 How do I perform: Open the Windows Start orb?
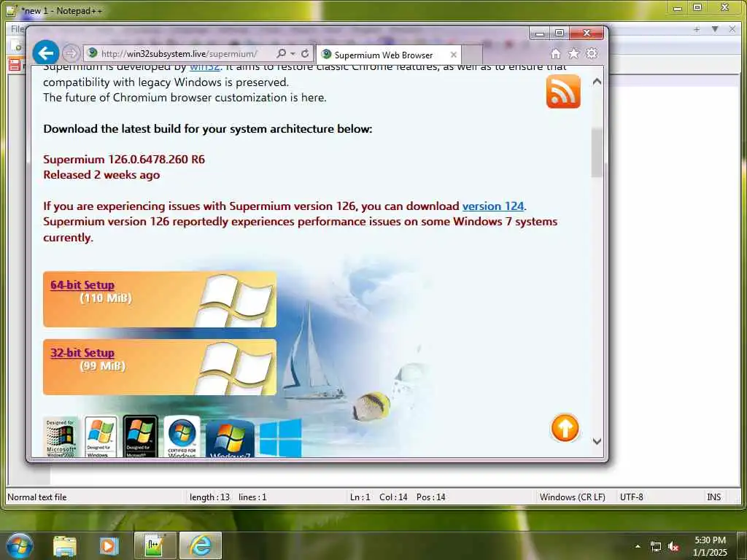pyautogui.click(x=19, y=545)
